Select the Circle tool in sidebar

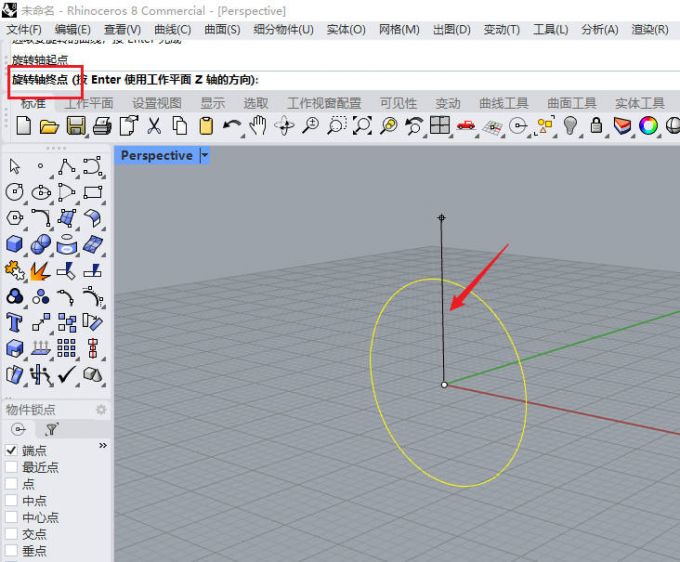pyautogui.click(x=15, y=192)
